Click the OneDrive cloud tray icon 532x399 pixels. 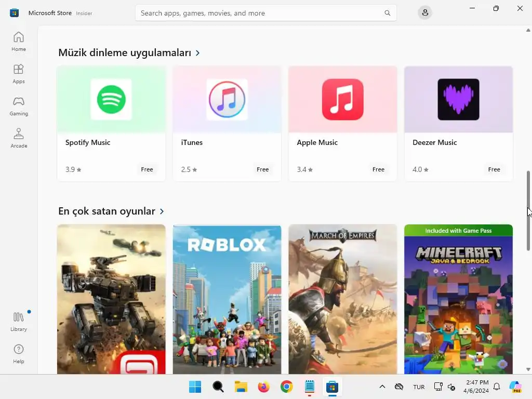399,387
